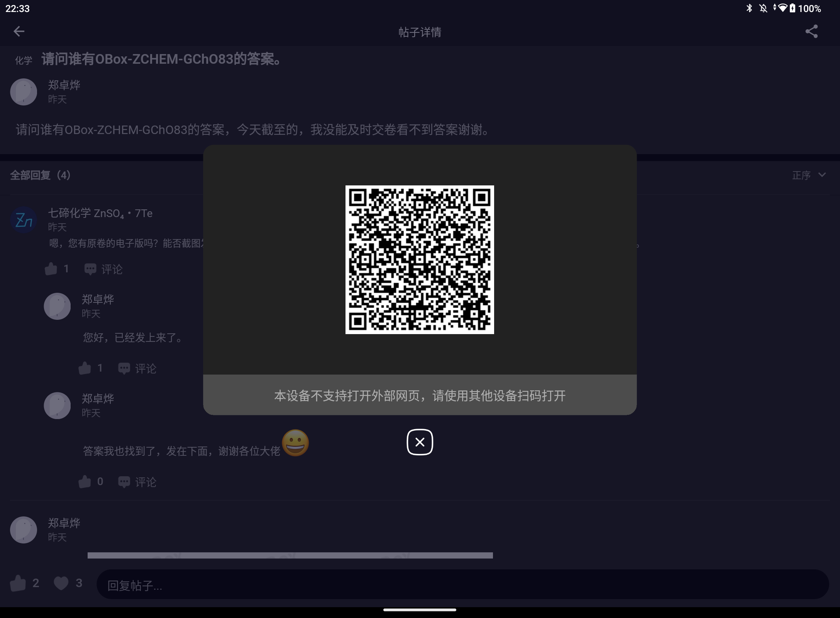Open post author 郑卓烨's avatar
The height and width of the screenshot is (618, 840).
point(24,92)
